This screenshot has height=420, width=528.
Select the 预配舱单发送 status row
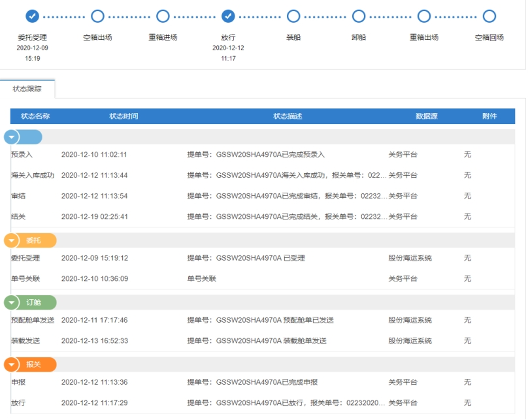pos(261,320)
